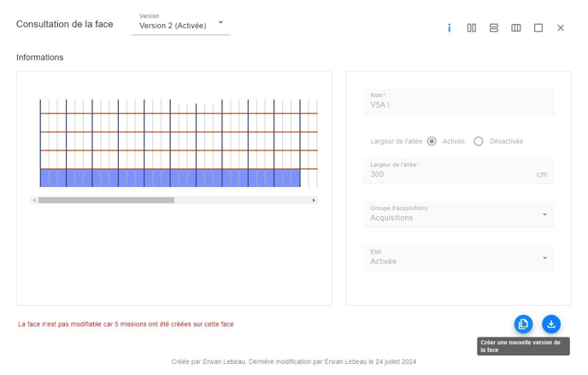Click the blue download button

tap(551, 324)
